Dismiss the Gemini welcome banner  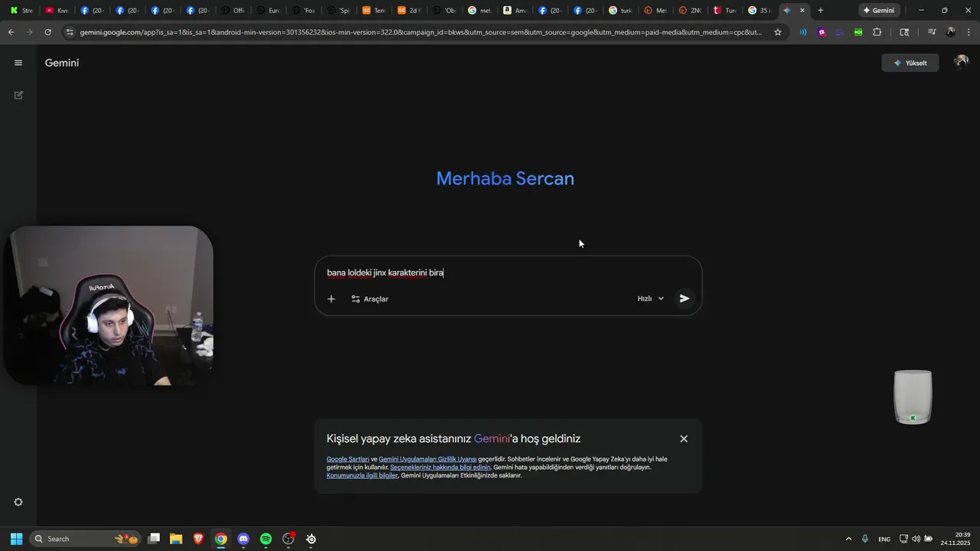(684, 439)
